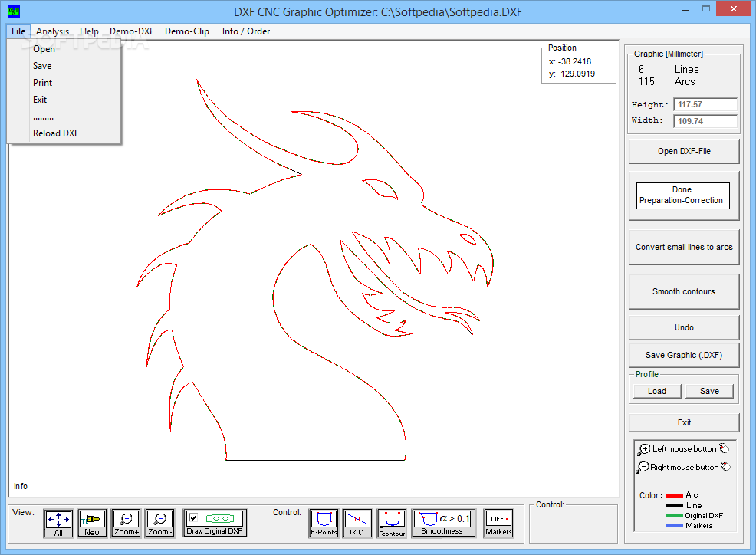Close the DXF CNC Graphic Optimizer window
The image size is (756, 555).
tap(733, 8)
